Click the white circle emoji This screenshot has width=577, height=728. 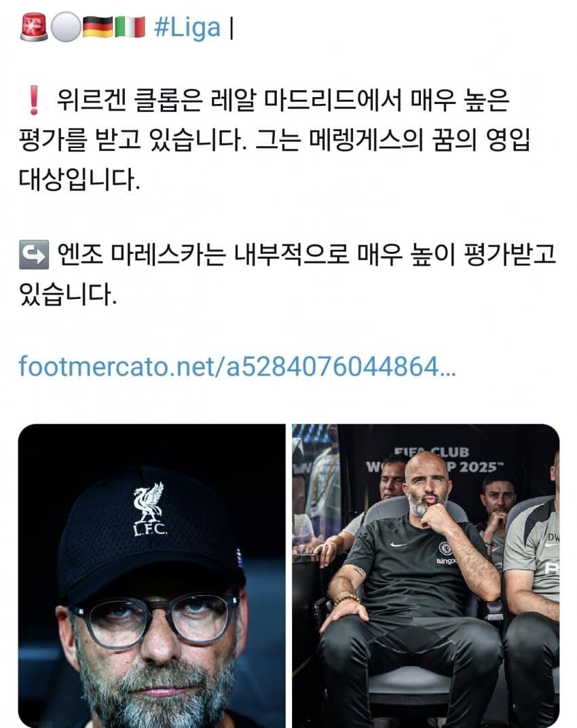pos(65,27)
